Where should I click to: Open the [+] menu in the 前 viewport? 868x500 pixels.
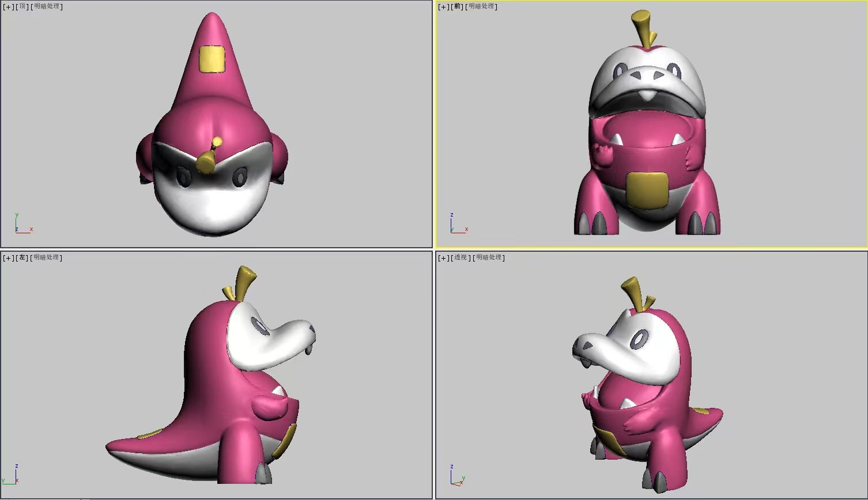click(443, 7)
